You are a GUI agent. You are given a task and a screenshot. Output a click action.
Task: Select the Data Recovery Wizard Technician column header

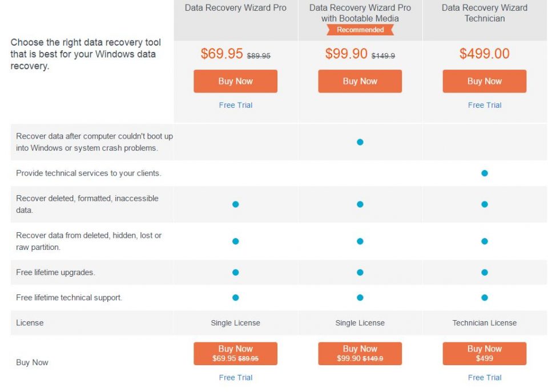(x=484, y=13)
